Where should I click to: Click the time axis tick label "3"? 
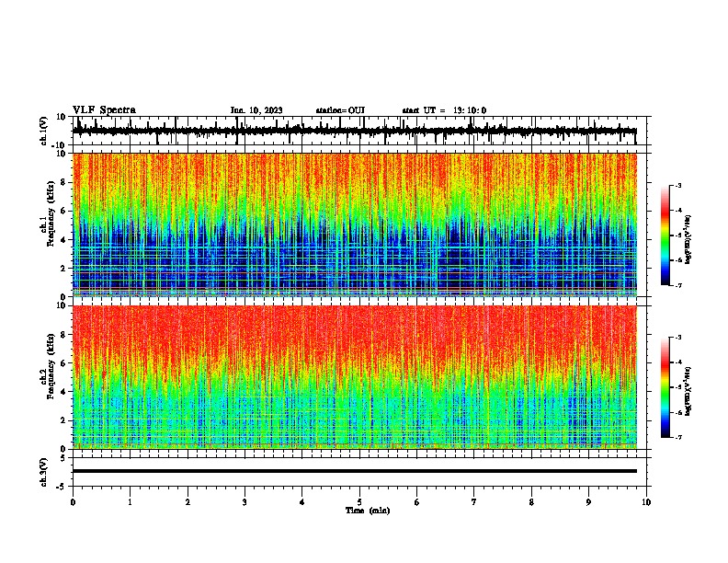click(x=245, y=502)
